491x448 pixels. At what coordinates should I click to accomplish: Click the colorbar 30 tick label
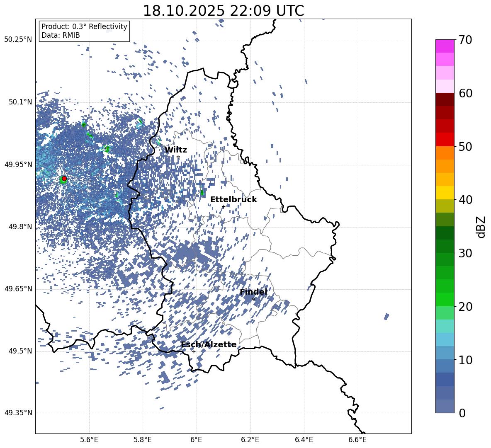click(465, 253)
